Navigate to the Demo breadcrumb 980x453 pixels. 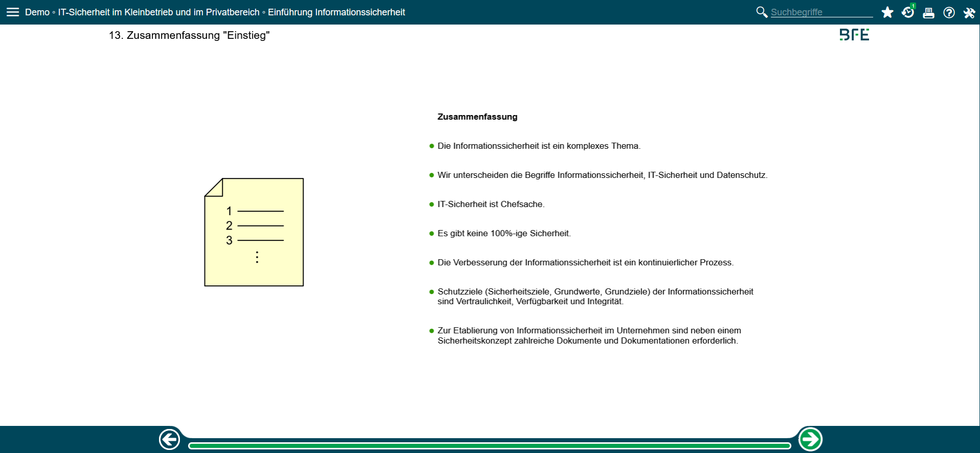point(37,12)
